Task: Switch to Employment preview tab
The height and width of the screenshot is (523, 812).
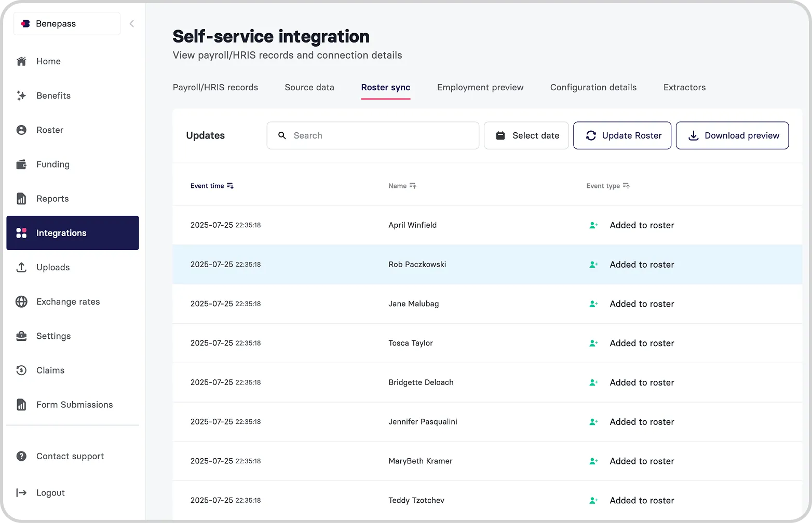Action: [x=480, y=87]
